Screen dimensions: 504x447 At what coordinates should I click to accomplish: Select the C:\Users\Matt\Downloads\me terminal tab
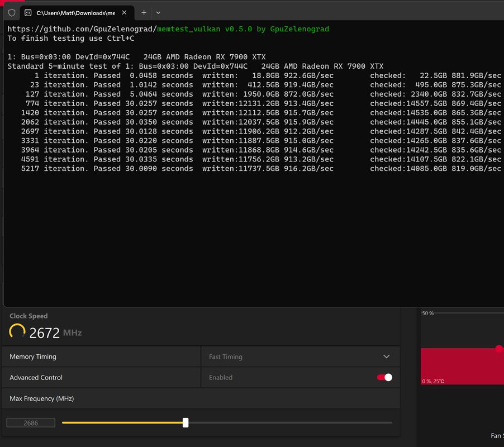coord(77,13)
